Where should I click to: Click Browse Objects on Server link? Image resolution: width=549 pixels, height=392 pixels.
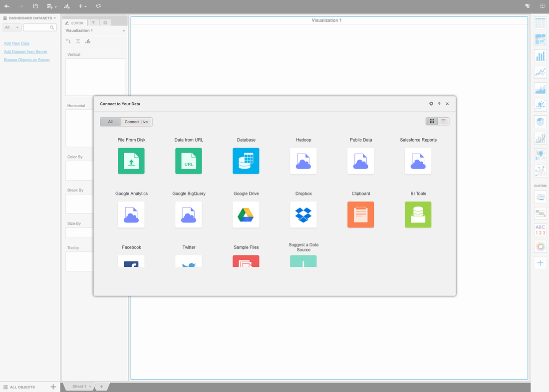click(26, 60)
